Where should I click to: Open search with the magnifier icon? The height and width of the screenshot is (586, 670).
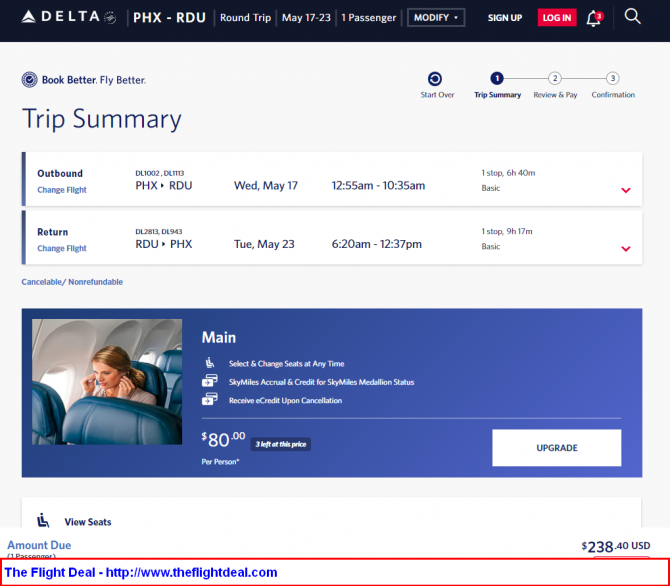click(632, 17)
